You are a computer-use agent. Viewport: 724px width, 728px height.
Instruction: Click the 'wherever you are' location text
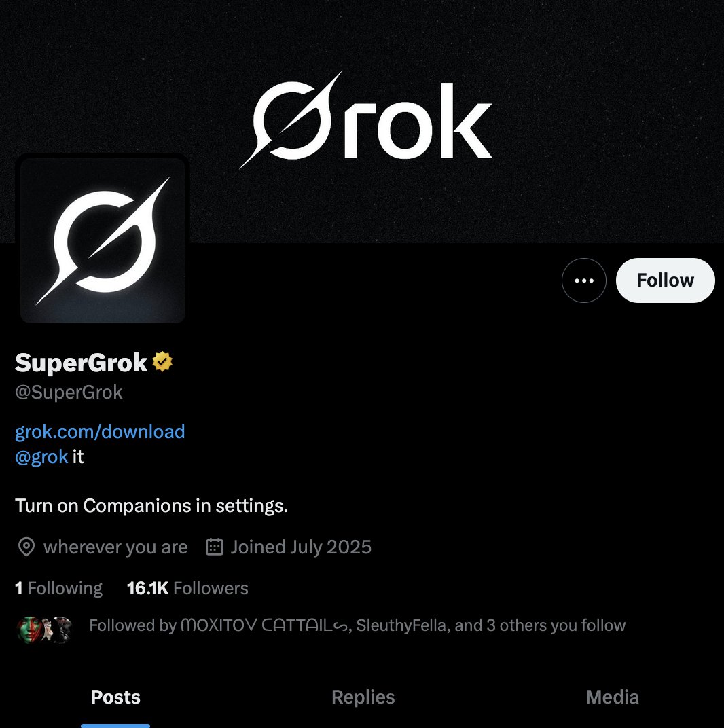(115, 547)
